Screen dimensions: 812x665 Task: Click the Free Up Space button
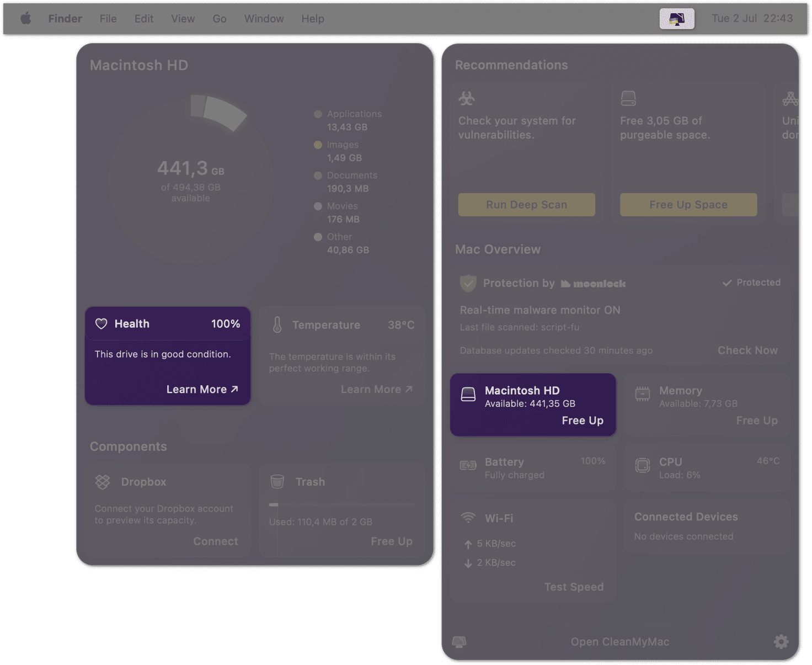(x=688, y=205)
